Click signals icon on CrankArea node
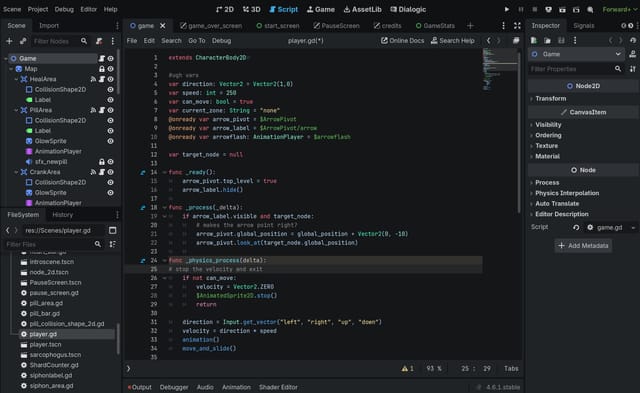The width and height of the screenshot is (640, 393). coord(93,172)
